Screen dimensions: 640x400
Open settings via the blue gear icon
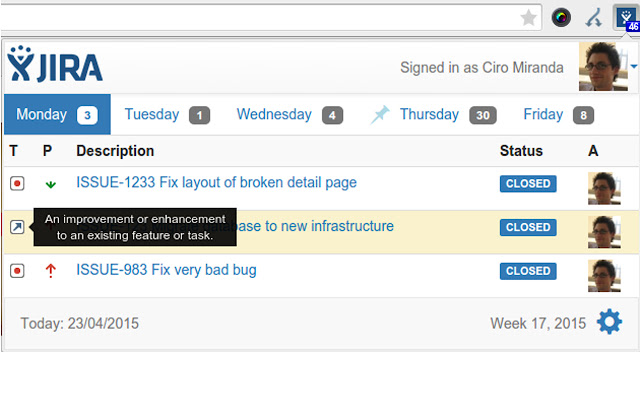[x=609, y=322]
